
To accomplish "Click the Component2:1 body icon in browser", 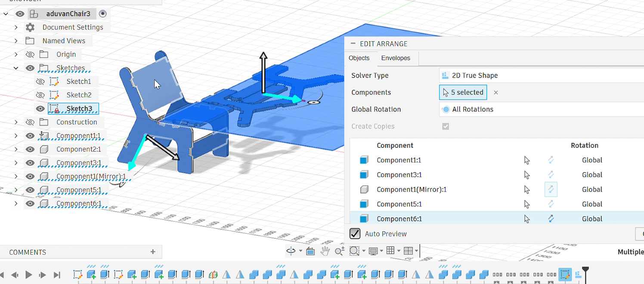I will [43, 150].
